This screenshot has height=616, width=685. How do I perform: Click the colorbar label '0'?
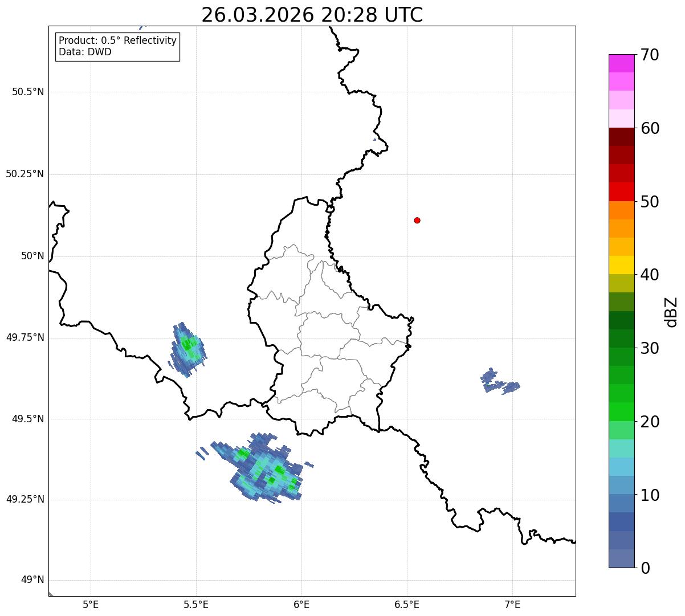645,568
